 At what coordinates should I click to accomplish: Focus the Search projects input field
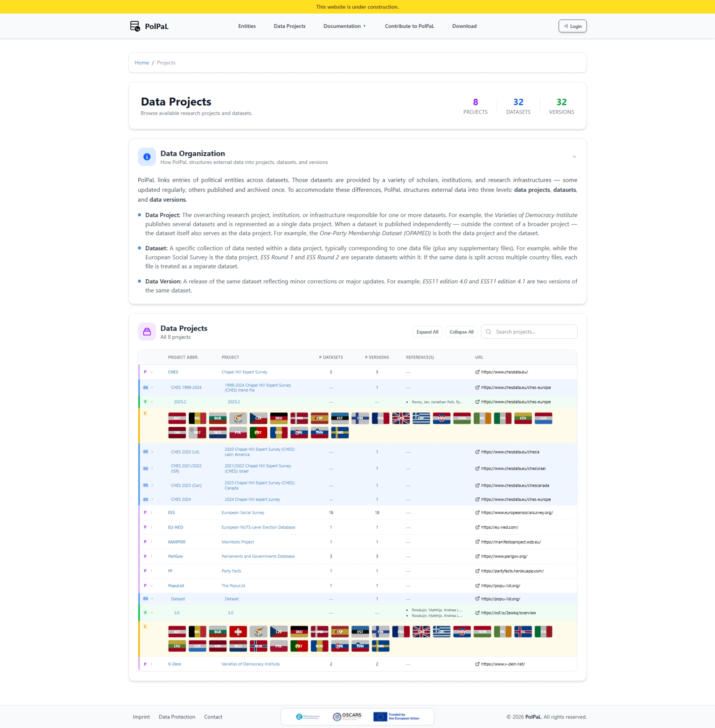click(x=529, y=332)
